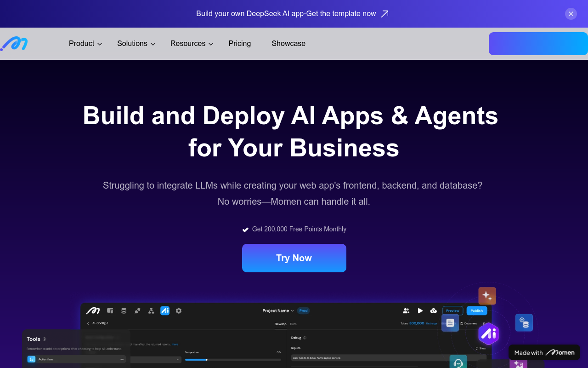Open the Showcase page
This screenshot has width=588, height=368.
click(x=288, y=44)
